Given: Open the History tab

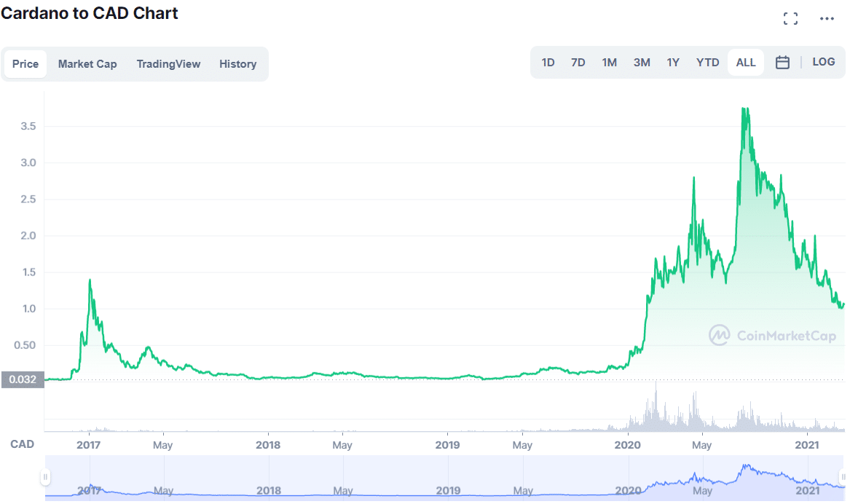Looking at the screenshot, I should (x=238, y=64).
